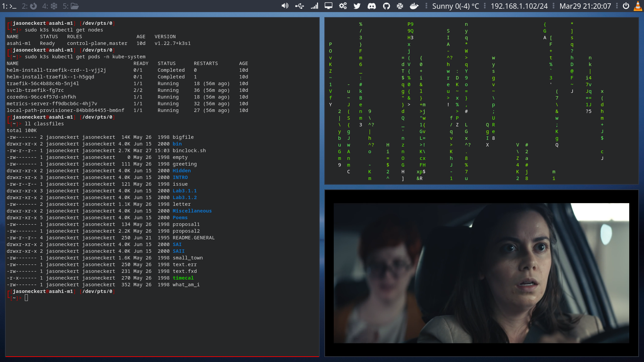
Task: Click the 'Poems' directory entry
Action: (x=180, y=218)
